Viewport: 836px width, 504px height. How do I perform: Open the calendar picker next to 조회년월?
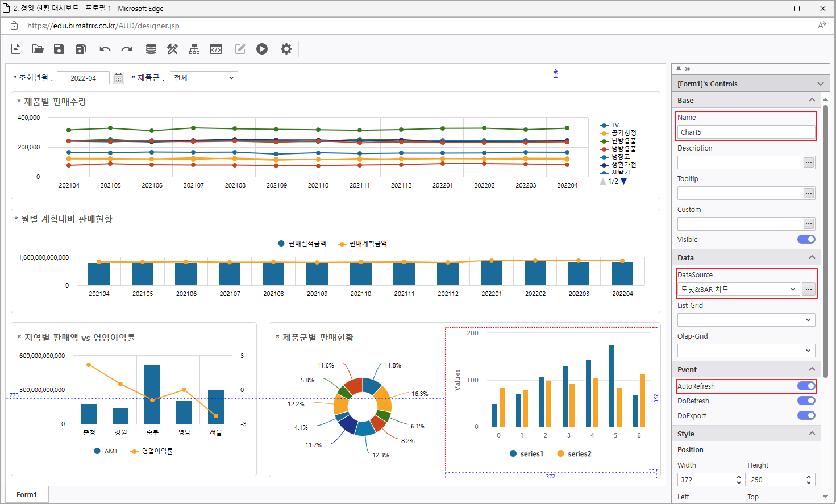coord(118,78)
